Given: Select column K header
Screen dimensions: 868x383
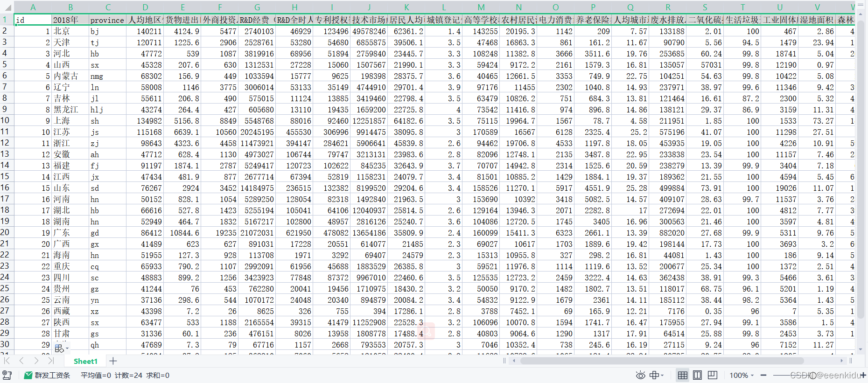Looking at the screenshot, I should pos(406,7).
